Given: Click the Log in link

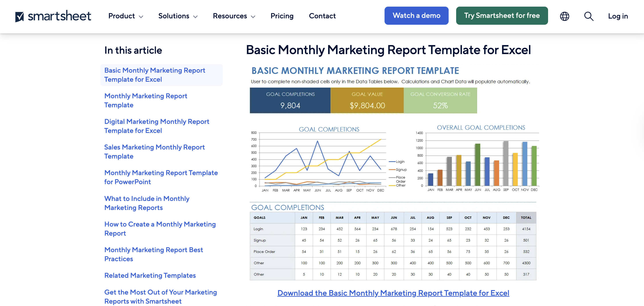Looking at the screenshot, I should (618, 16).
